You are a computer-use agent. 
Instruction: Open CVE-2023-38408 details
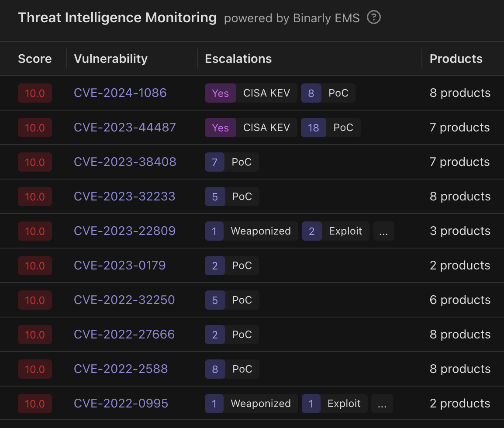click(125, 162)
